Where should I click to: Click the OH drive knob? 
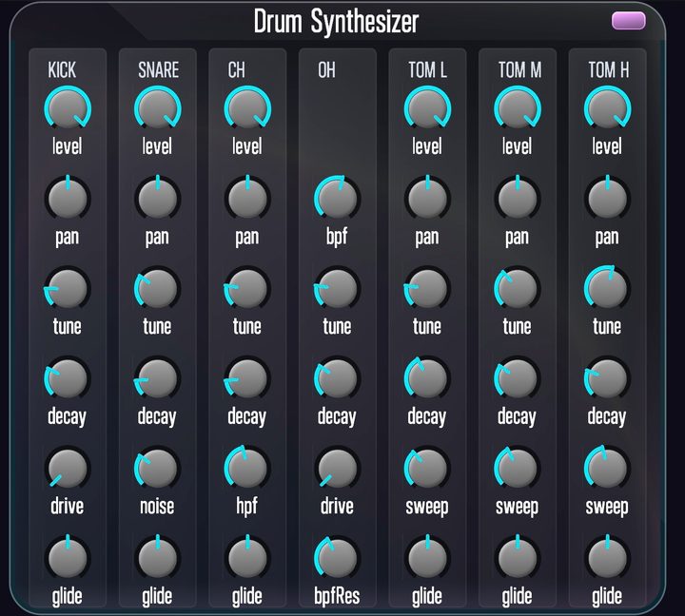(337, 468)
